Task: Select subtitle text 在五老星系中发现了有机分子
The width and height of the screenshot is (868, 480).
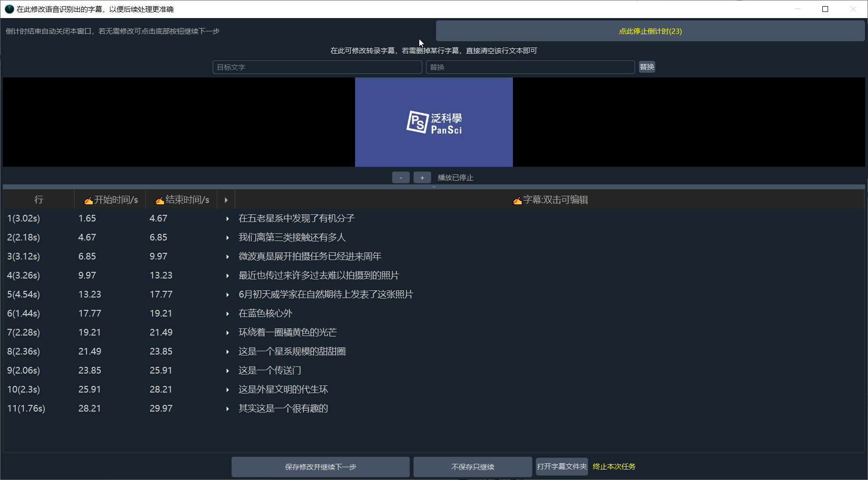Action: 297,219
